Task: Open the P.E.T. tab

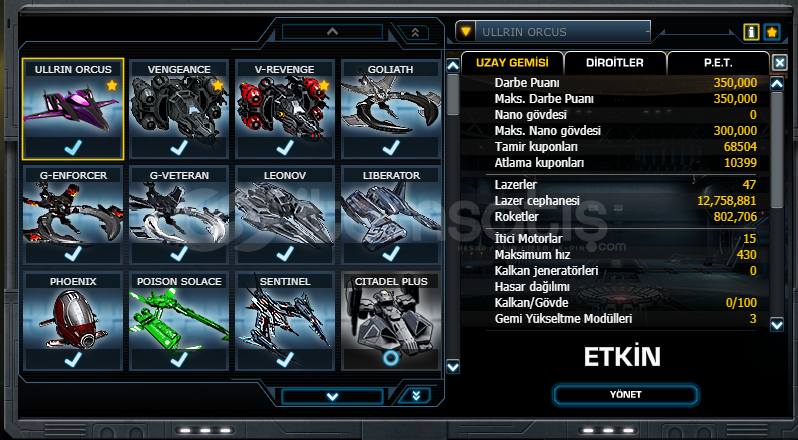Action: coord(718,63)
